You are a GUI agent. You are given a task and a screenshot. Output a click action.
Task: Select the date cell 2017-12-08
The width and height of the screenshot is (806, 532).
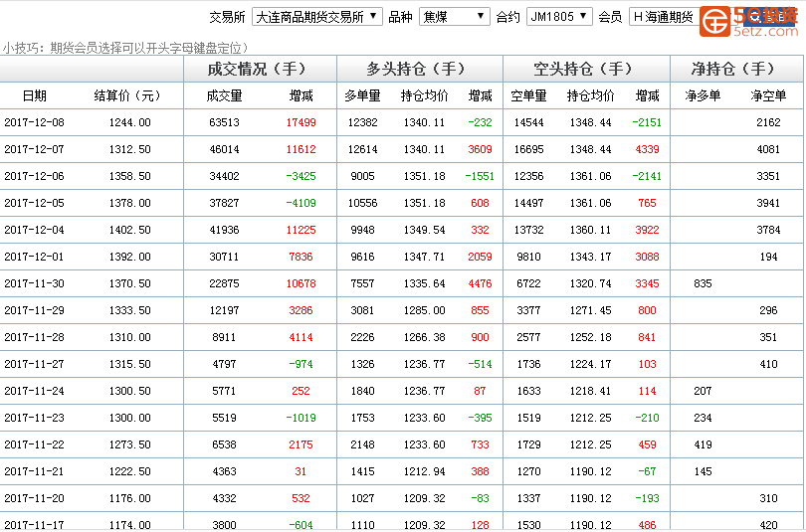click(x=35, y=122)
